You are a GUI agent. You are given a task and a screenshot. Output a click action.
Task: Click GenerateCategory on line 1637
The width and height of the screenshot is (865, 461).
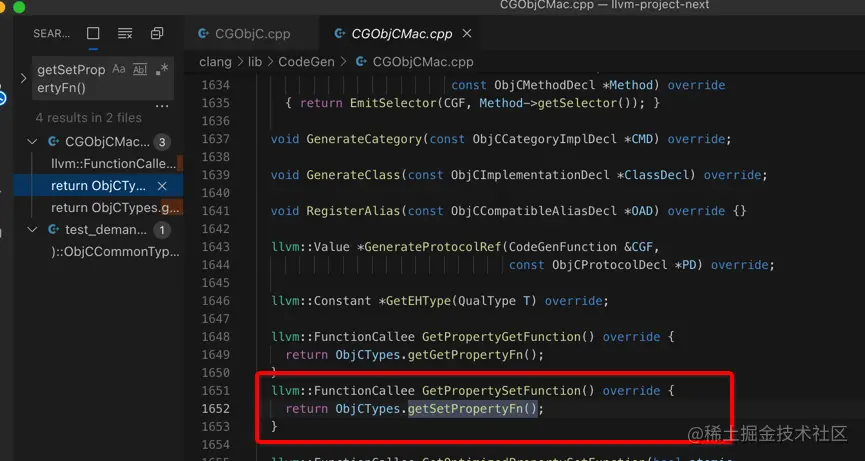coord(364,139)
